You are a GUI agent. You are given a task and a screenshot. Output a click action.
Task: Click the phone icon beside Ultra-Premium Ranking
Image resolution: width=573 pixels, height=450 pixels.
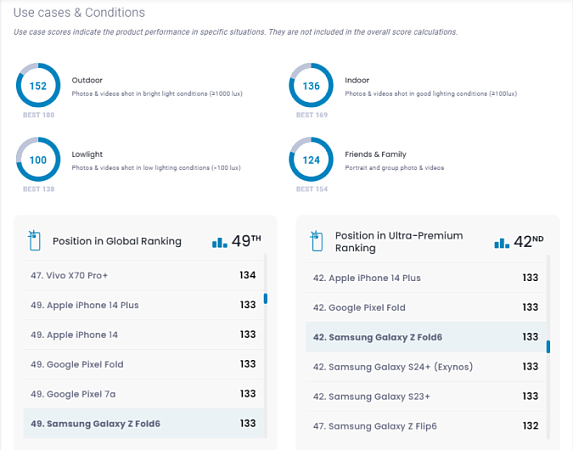(x=316, y=241)
